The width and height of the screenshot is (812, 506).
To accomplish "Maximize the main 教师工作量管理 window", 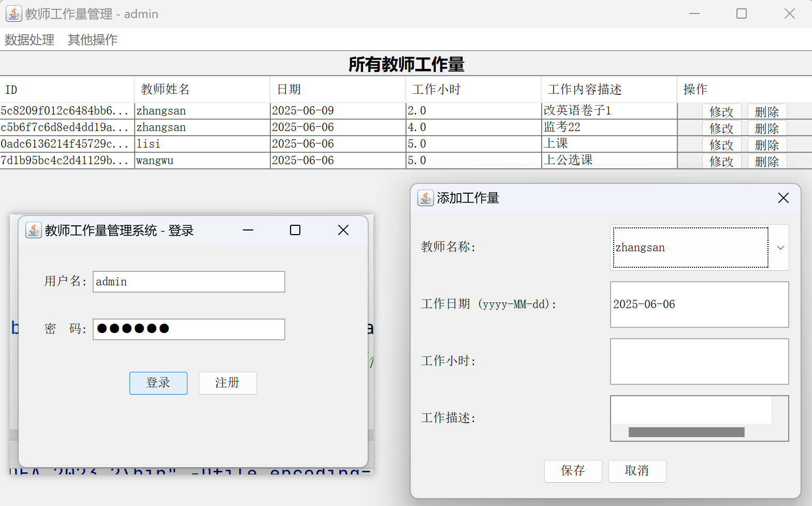I will [x=742, y=14].
